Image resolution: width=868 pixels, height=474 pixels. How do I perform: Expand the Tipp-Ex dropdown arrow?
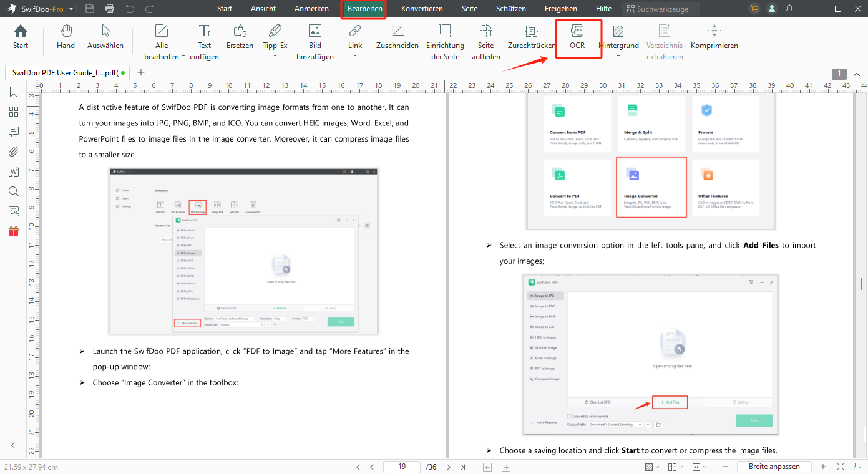click(x=275, y=57)
